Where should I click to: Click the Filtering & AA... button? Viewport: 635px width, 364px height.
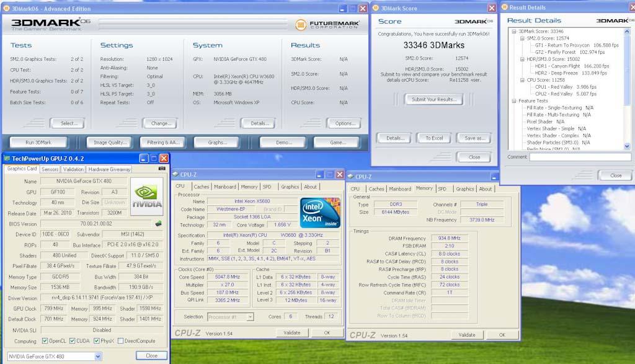pyautogui.click(x=162, y=142)
